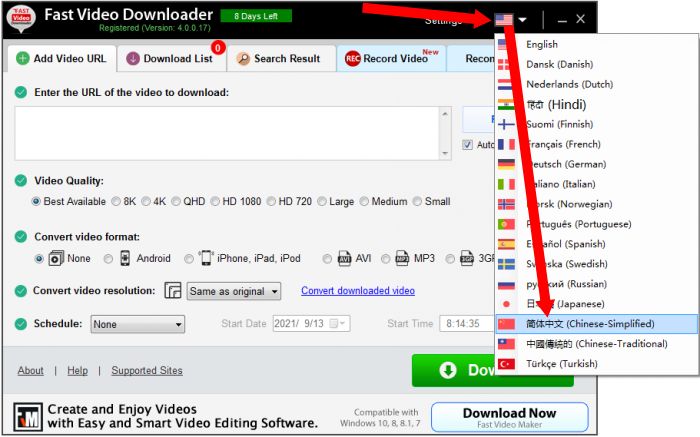Select None convert format radio

click(x=39, y=258)
